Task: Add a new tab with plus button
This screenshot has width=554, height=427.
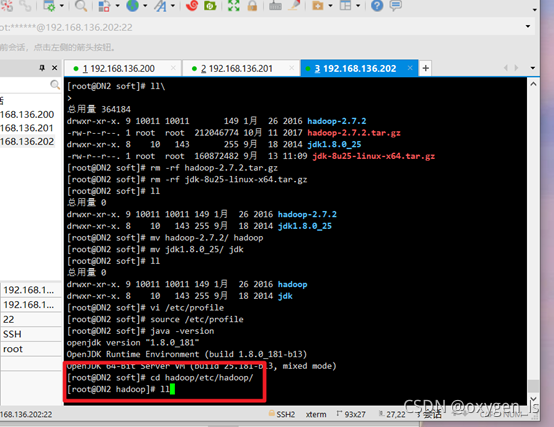Action: point(426,68)
